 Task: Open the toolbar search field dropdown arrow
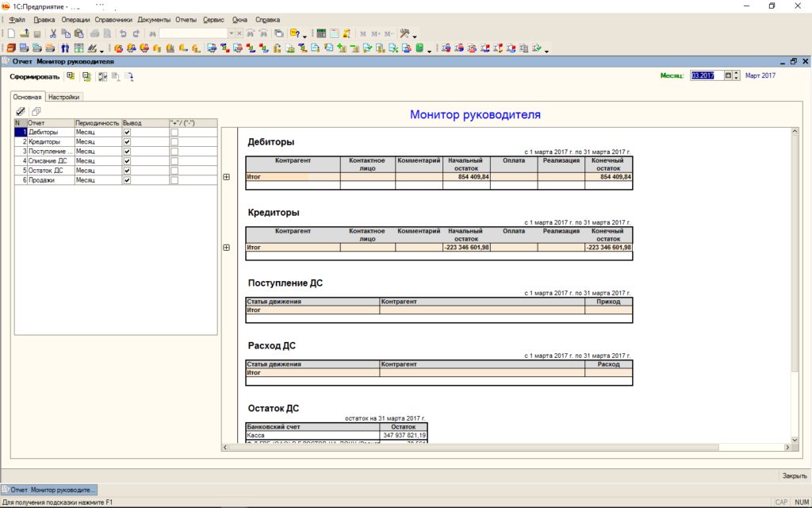[x=231, y=33]
